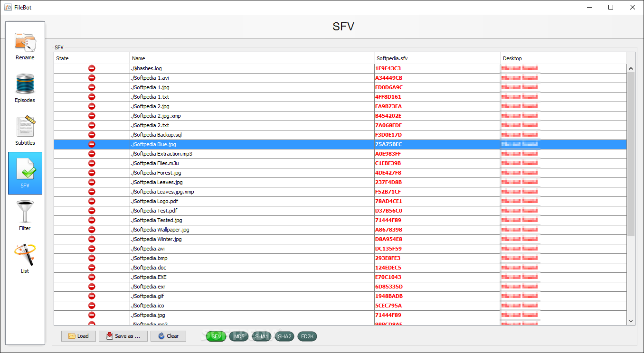Viewport: 644px width, 353px height.
Task: Click checksum value ED0D6A9C
Action: click(389, 87)
